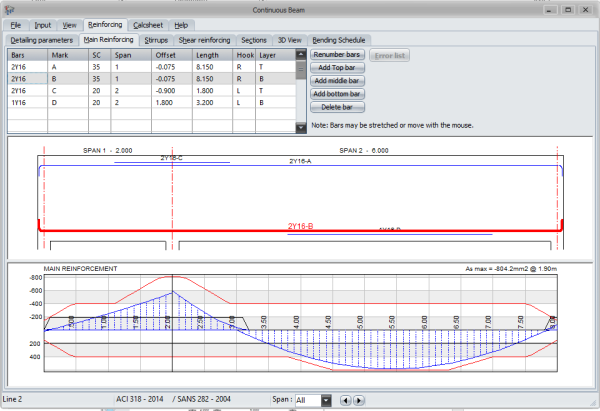Click the Add middle bar button
The width and height of the screenshot is (600, 411).
point(337,81)
